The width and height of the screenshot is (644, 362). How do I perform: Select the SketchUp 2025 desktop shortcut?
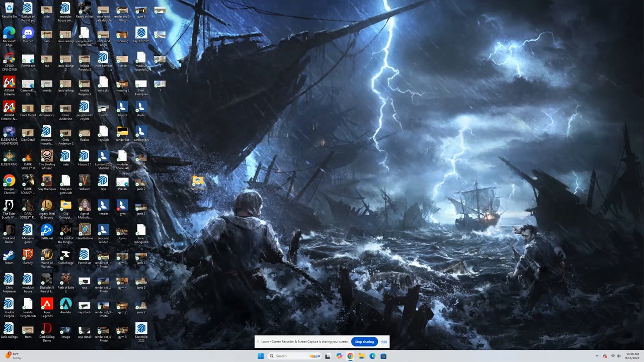[141, 333]
